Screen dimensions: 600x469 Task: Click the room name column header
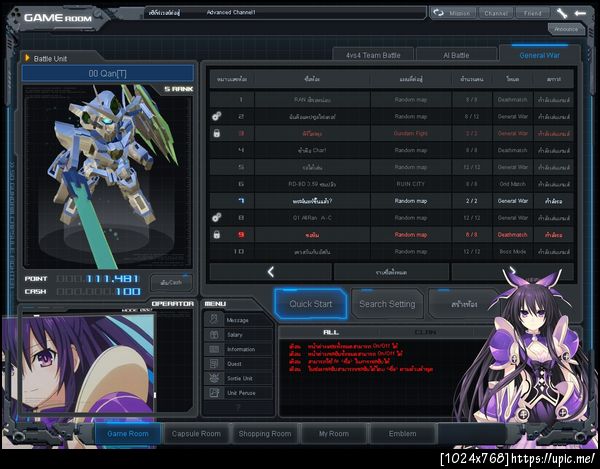312,79
